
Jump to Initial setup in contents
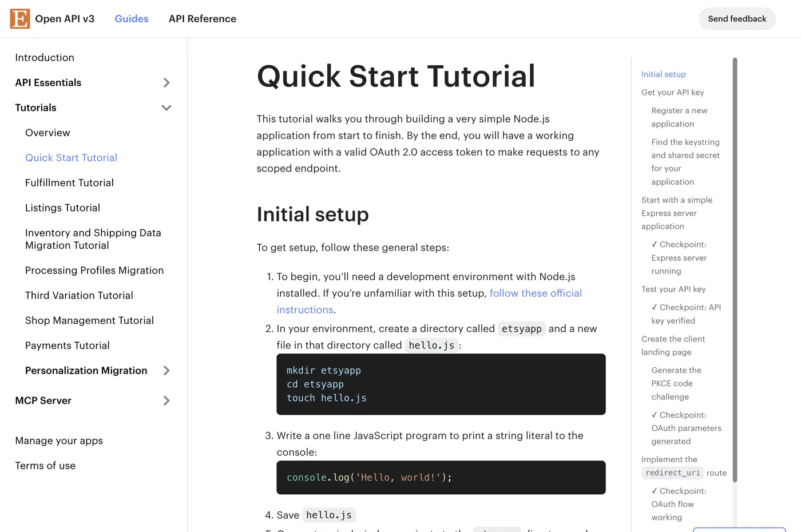click(663, 74)
